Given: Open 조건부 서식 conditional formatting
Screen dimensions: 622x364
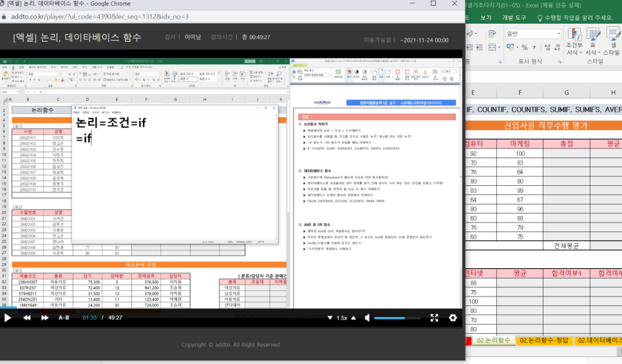Looking at the screenshot, I should pos(574,42).
